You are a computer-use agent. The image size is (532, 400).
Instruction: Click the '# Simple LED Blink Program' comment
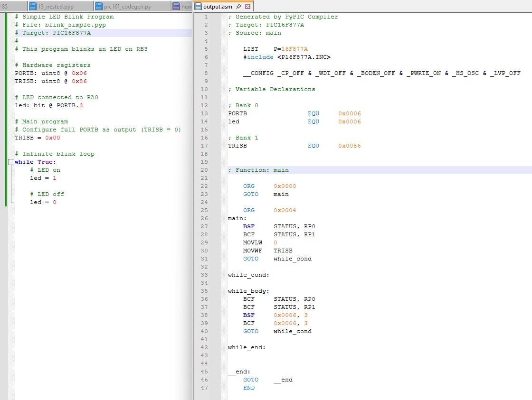pos(64,17)
